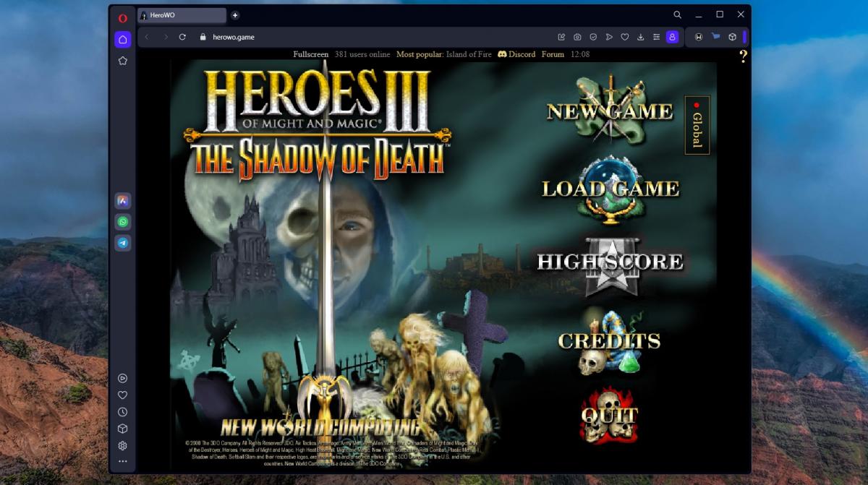View site security lock info
The width and height of the screenshot is (868, 485).
pyautogui.click(x=203, y=37)
